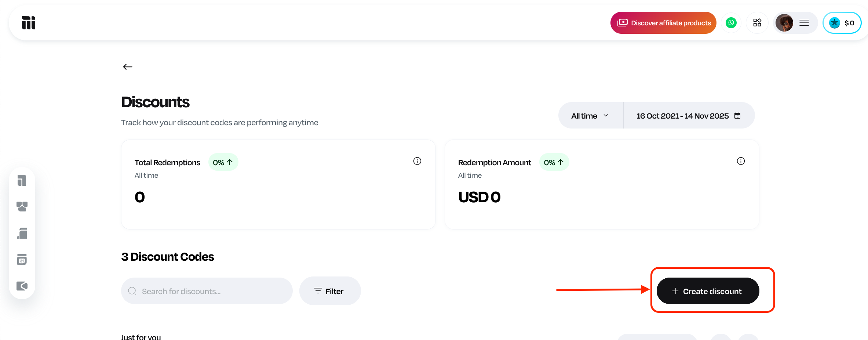Open sidebar wallet icon
This screenshot has width=868, height=340.
pos(22,286)
